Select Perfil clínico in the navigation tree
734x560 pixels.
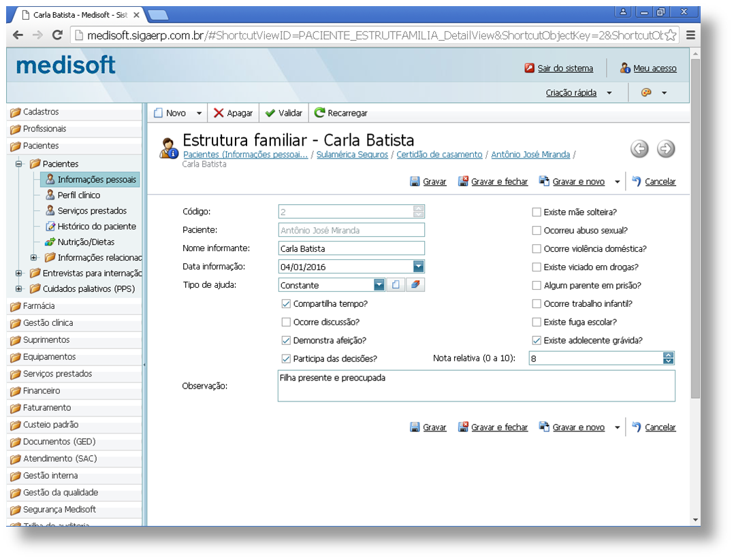pos(78,195)
